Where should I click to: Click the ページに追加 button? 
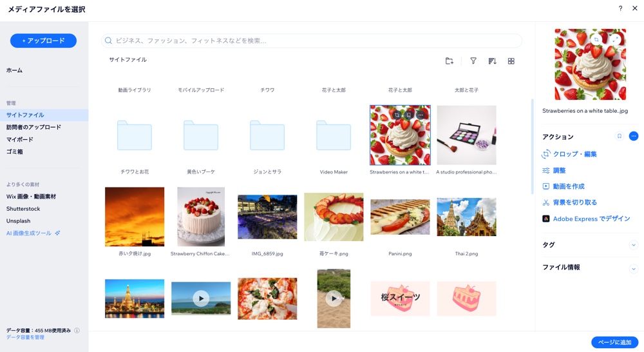pos(615,342)
